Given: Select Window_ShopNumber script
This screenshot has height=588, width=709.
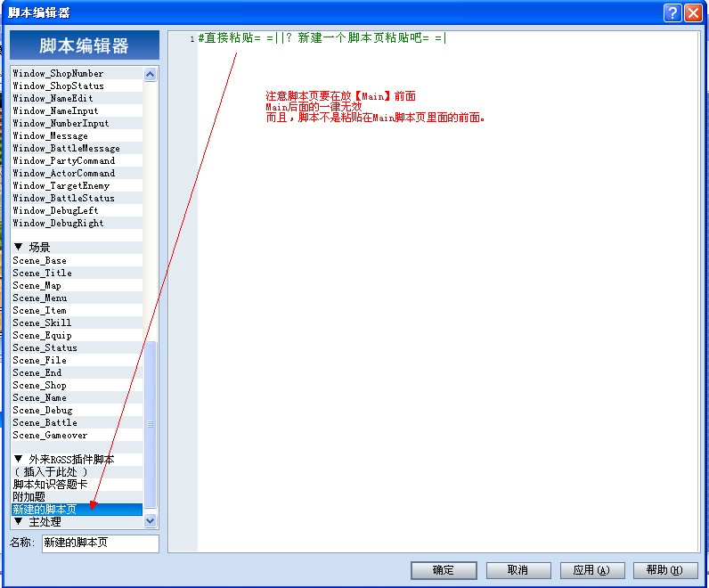Looking at the screenshot, I should (x=77, y=73).
